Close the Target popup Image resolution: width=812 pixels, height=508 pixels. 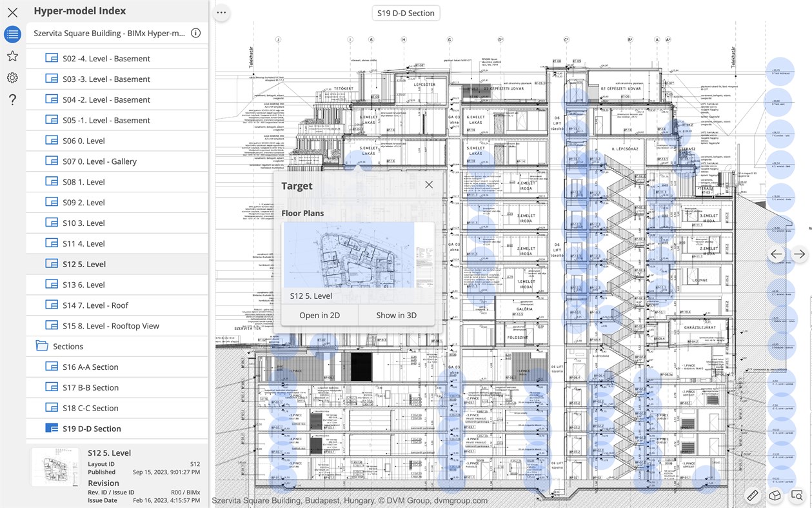point(429,184)
